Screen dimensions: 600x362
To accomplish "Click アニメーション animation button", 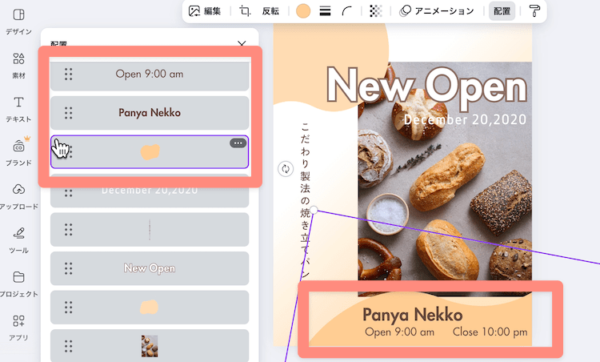I will pyautogui.click(x=437, y=11).
